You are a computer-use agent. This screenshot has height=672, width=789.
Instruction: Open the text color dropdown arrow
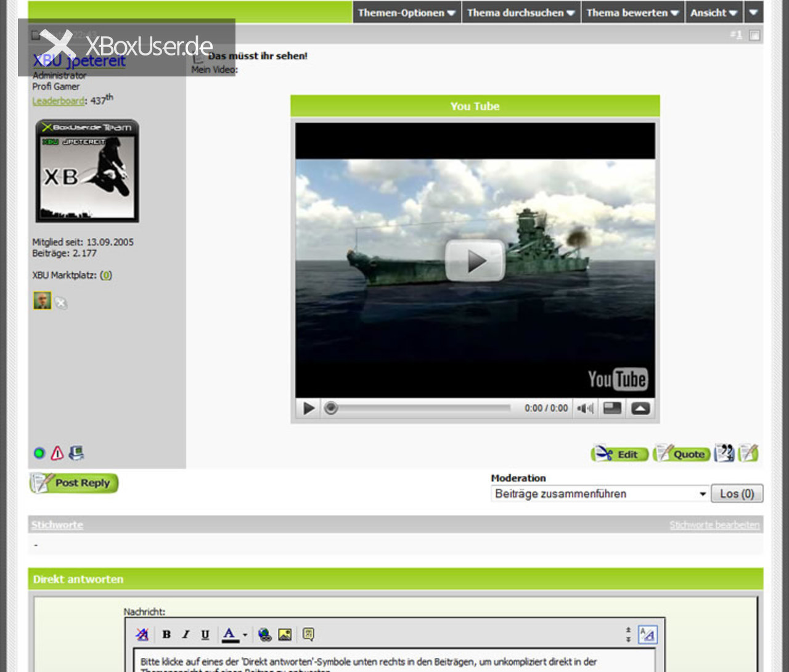[245, 634]
